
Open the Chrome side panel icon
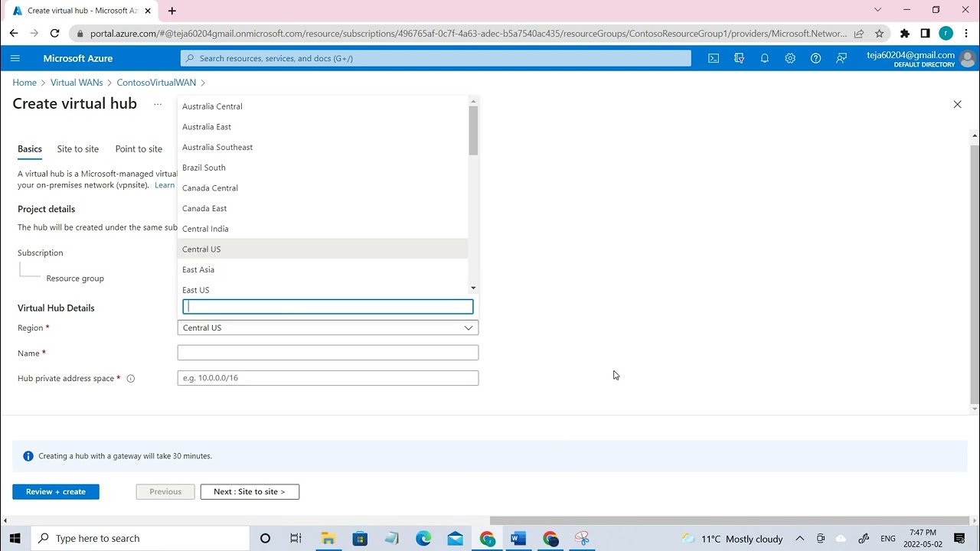[925, 33]
